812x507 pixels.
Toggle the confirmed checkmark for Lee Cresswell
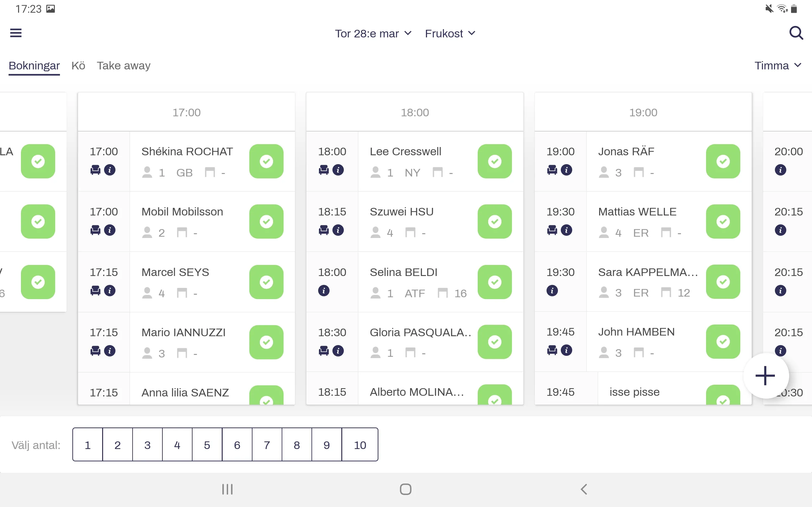pyautogui.click(x=495, y=161)
